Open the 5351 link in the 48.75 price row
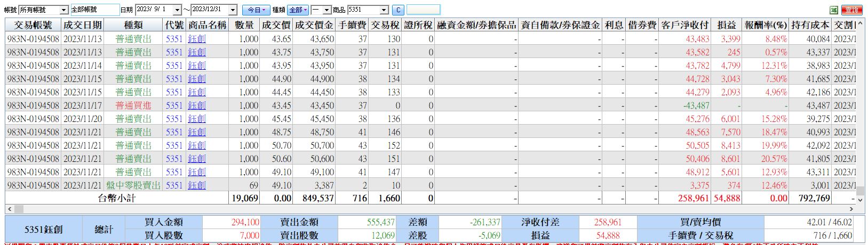 click(x=174, y=132)
